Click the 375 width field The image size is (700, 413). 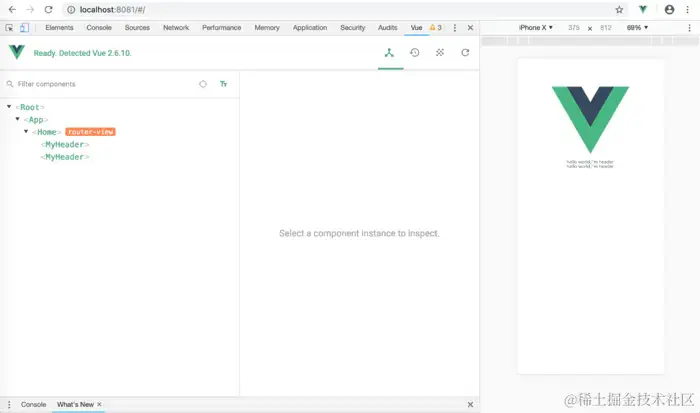coord(574,28)
